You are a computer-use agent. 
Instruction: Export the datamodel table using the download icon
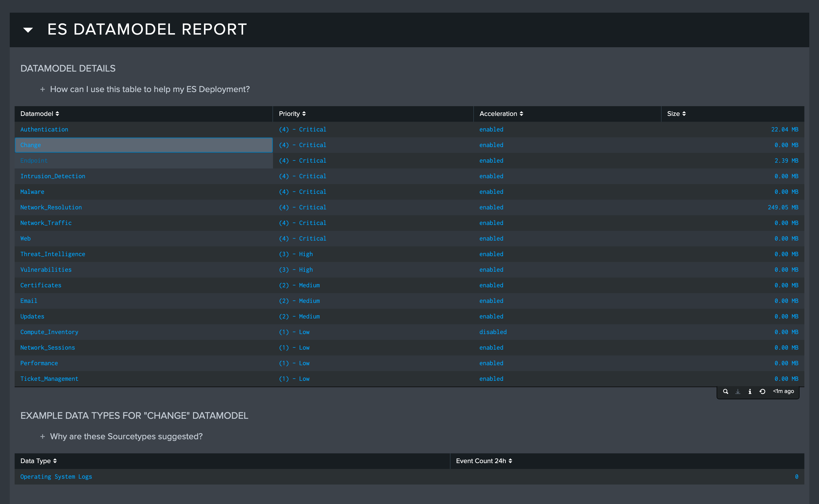point(738,392)
